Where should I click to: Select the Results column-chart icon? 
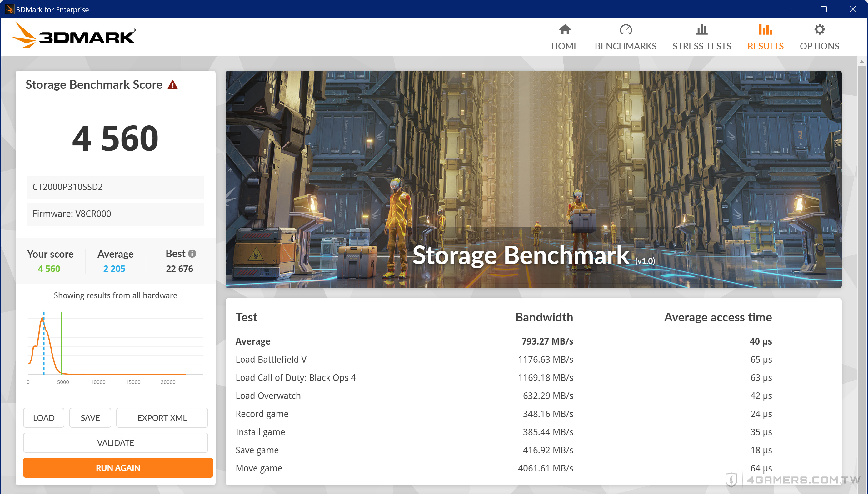point(765,30)
